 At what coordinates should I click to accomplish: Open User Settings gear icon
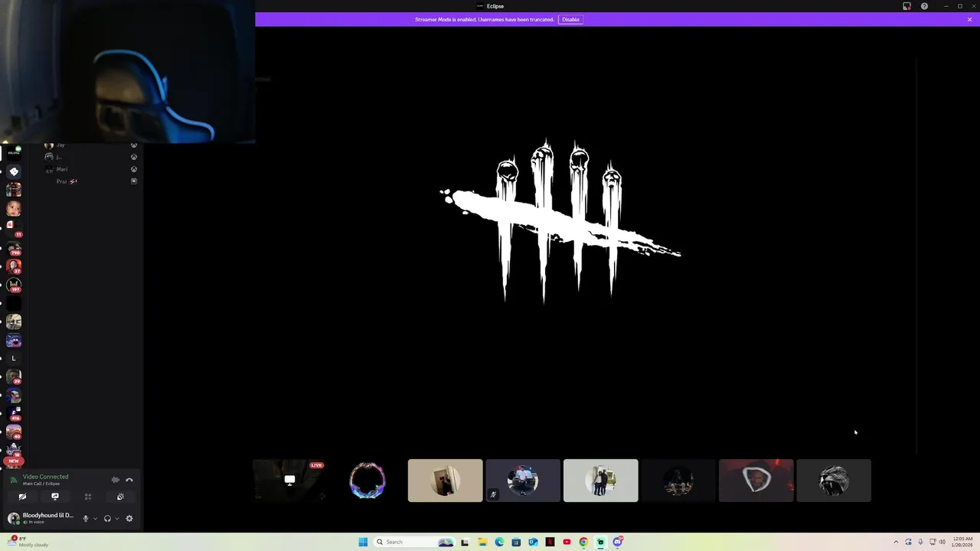tap(129, 518)
